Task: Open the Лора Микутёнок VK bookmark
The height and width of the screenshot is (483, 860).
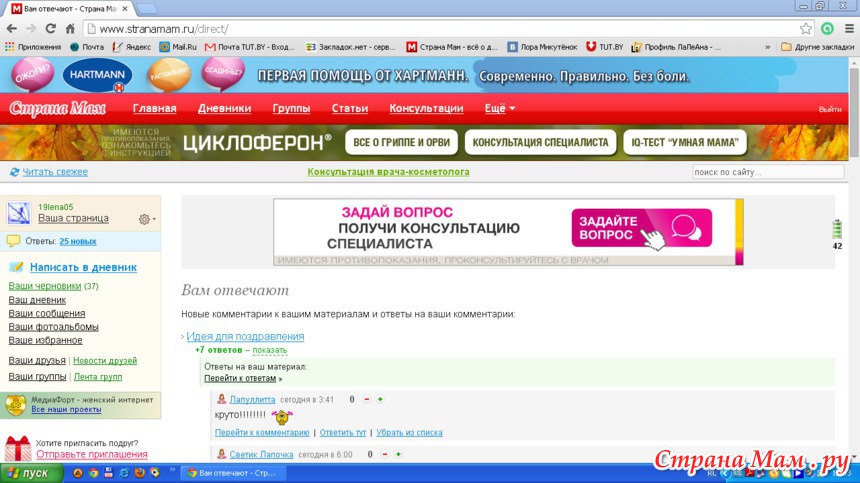Action: coord(542,47)
